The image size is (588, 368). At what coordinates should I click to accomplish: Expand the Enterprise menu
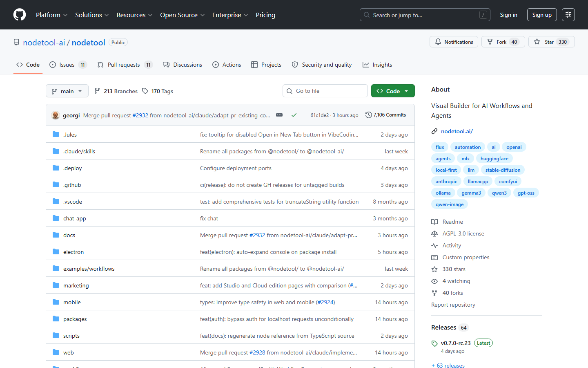click(230, 15)
